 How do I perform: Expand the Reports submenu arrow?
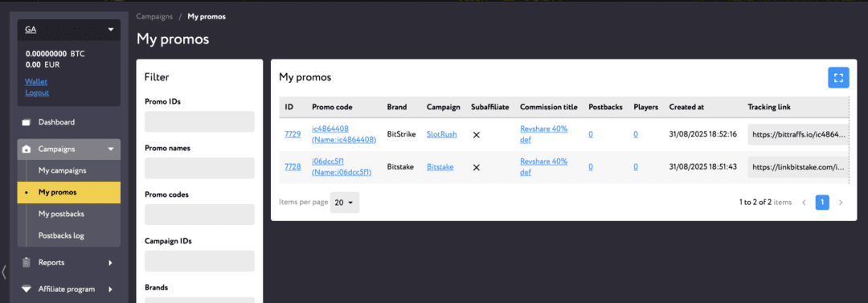click(111, 263)
